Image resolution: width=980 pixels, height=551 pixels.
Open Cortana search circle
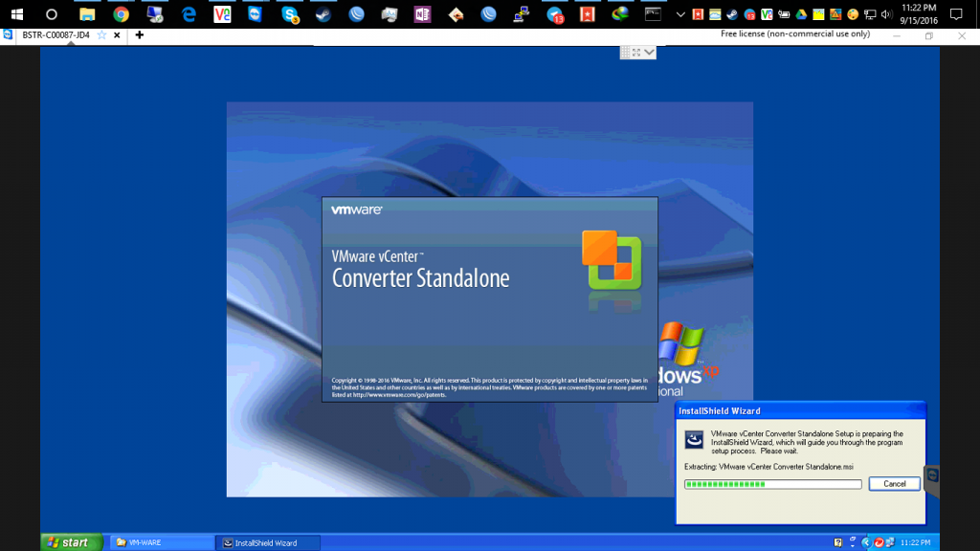(x=52, y=13)
